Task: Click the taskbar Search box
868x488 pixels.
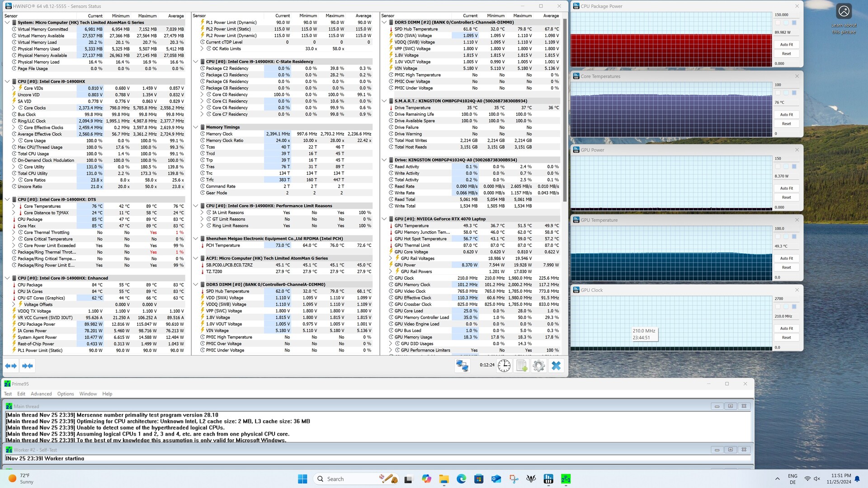Action: [344, 479]
